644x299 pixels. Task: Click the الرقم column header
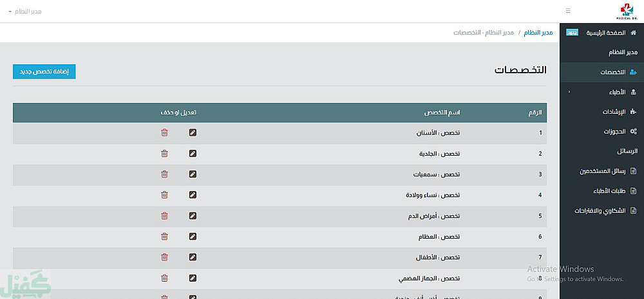pyautogui.click(x=535, y=113)
